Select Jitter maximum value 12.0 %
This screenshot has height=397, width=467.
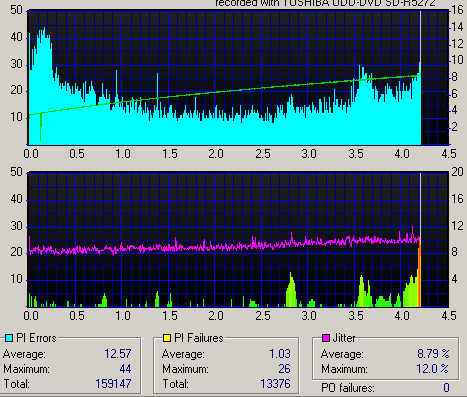pyautogui.click(x=433, y=369)
